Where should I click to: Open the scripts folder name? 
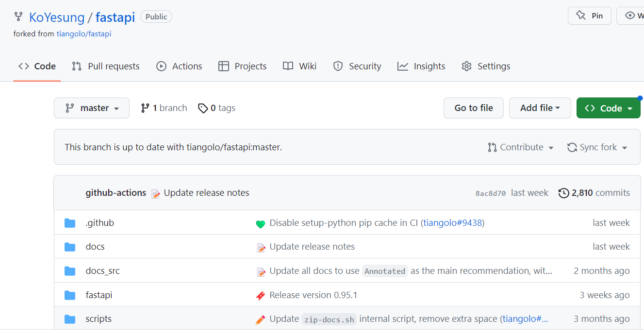click(x=99, y=319)
